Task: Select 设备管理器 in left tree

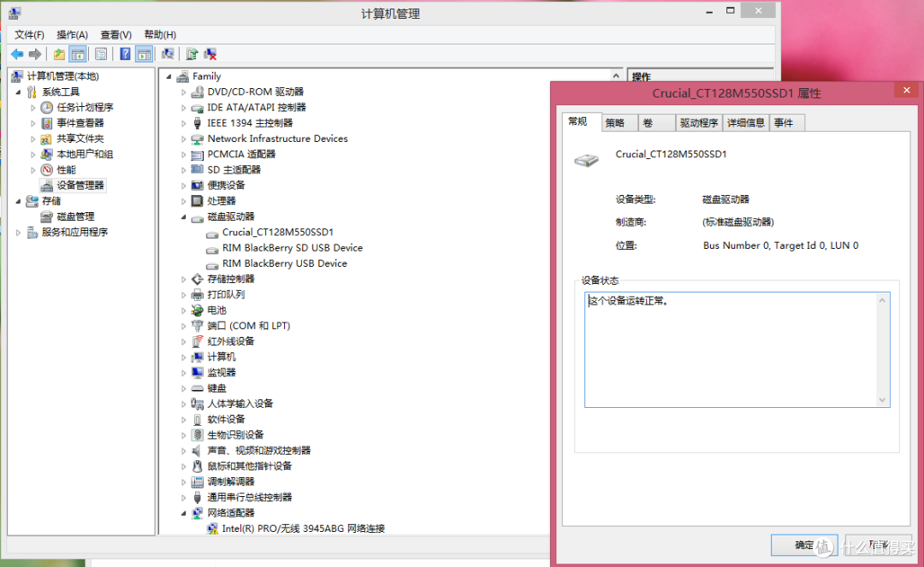Action: pyautogui.click(x=80, y=186)
